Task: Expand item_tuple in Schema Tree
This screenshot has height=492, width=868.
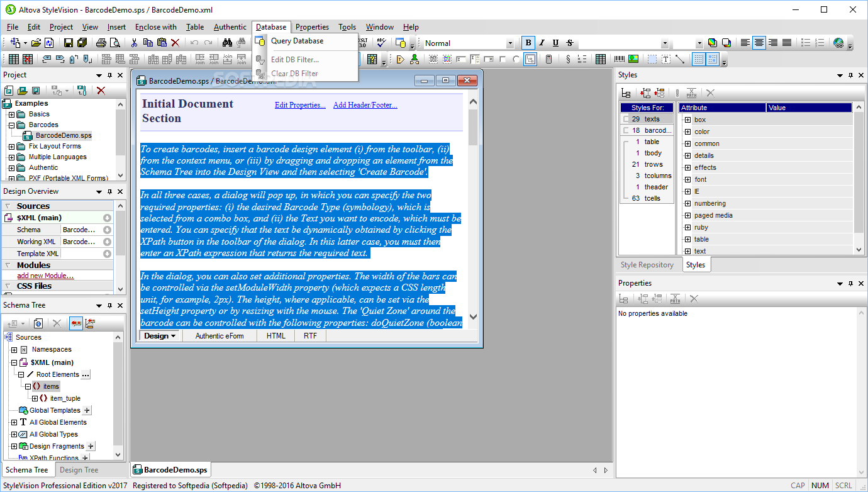Action: click(35, 398)
